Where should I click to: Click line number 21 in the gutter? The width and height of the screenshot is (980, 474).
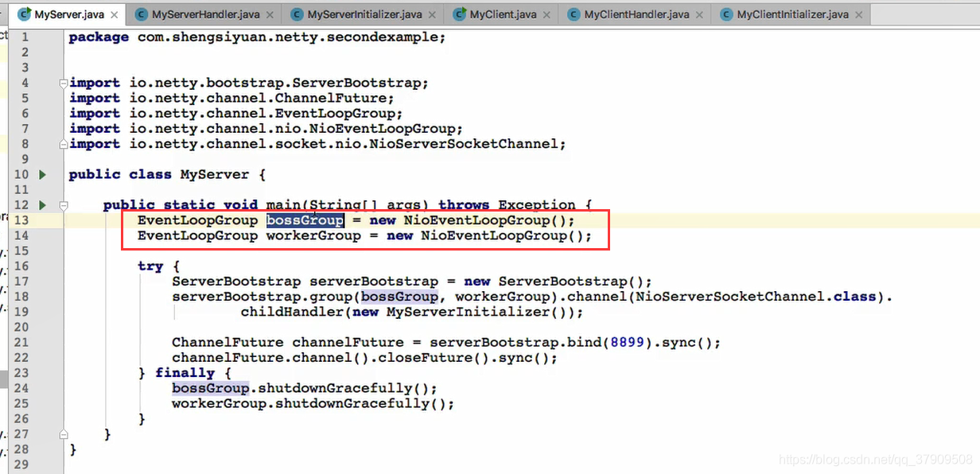(x=21, y=343)
